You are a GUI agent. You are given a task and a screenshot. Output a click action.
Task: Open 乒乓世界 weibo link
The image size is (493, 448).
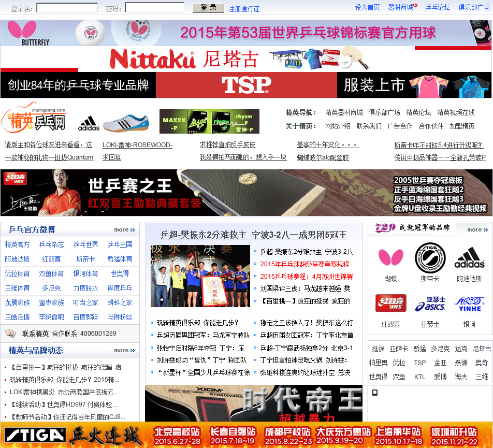[x=85, y=244]
